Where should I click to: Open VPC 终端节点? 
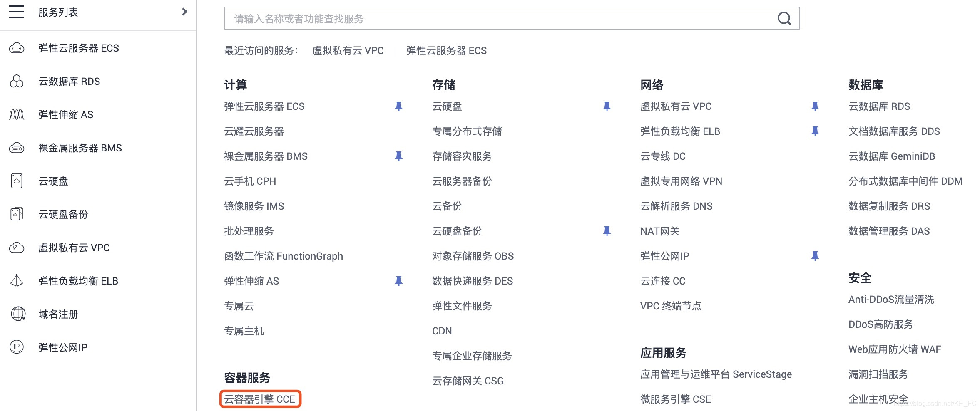(671, 306)
